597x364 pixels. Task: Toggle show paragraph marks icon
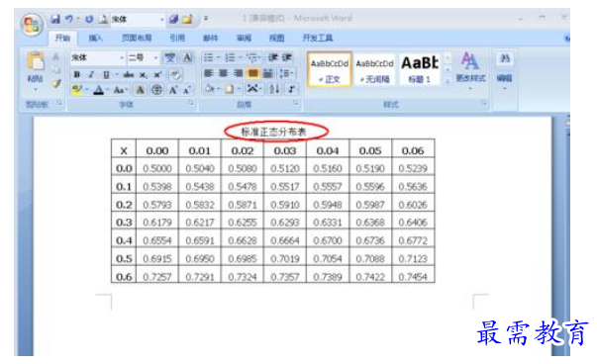pos(291,89)
